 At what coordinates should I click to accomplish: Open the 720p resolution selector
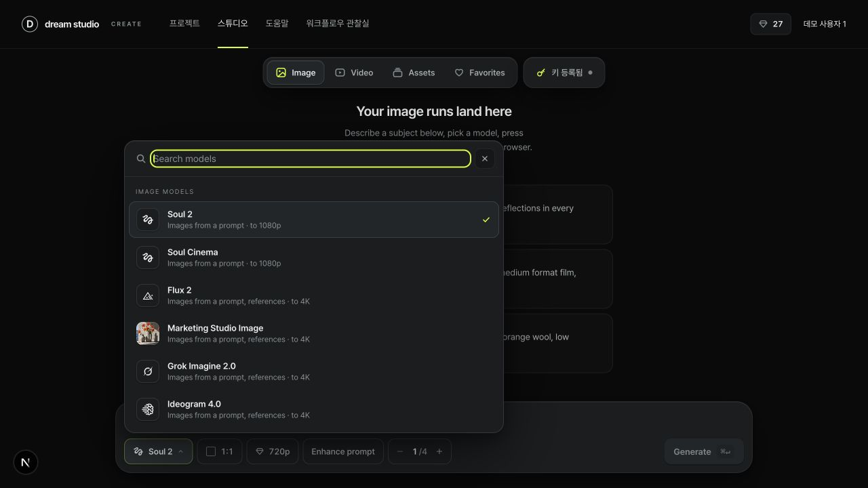[273, 451]
